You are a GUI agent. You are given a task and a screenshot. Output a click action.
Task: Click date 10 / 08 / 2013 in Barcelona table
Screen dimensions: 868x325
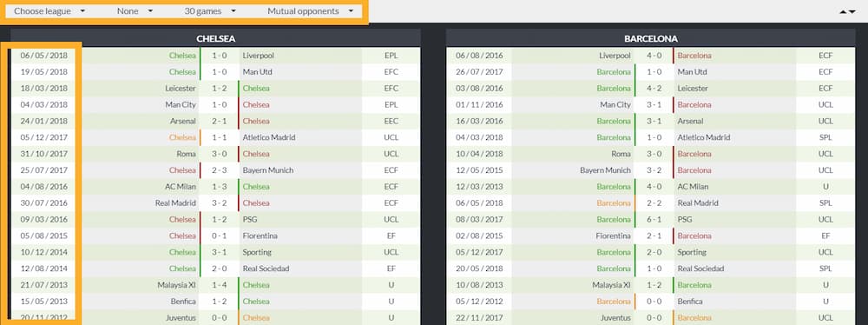click(x=479, y=285)
